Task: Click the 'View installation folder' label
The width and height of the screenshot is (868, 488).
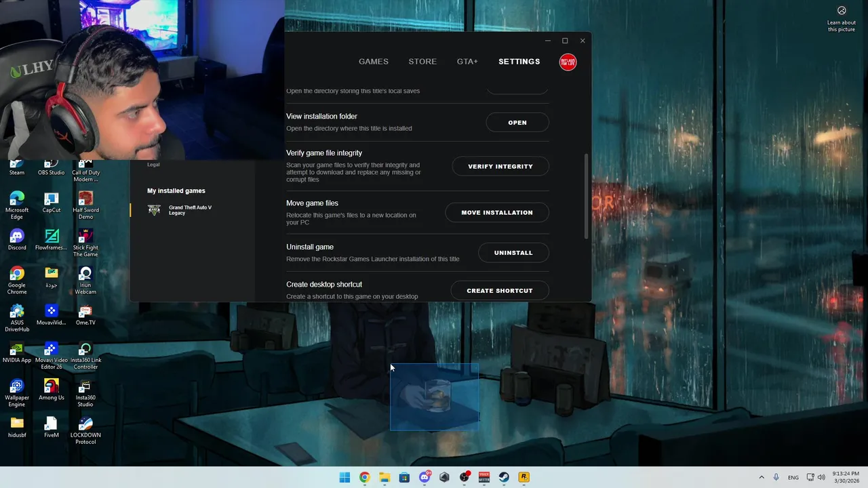Action: tap(321, 117)
